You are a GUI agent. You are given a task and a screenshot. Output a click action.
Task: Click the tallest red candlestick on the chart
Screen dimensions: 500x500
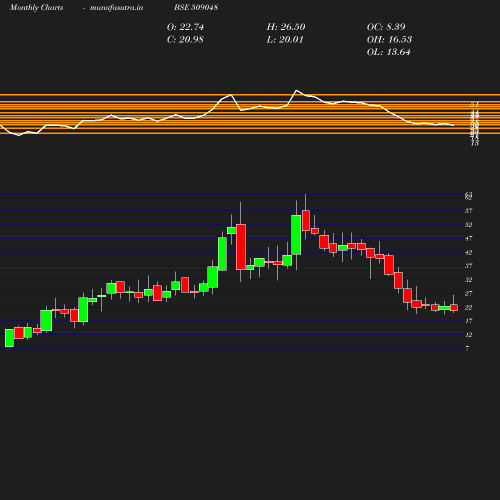[x=241, y=247]
